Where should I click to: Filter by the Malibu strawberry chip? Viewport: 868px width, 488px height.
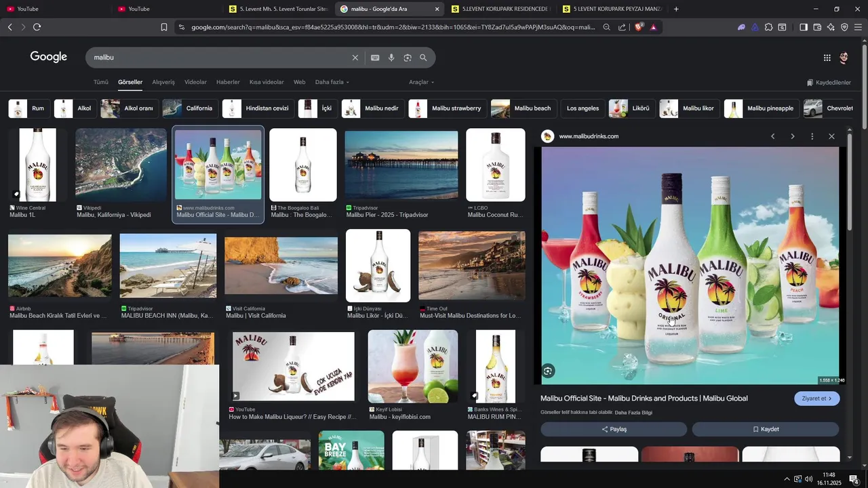(x=448, y=108)
